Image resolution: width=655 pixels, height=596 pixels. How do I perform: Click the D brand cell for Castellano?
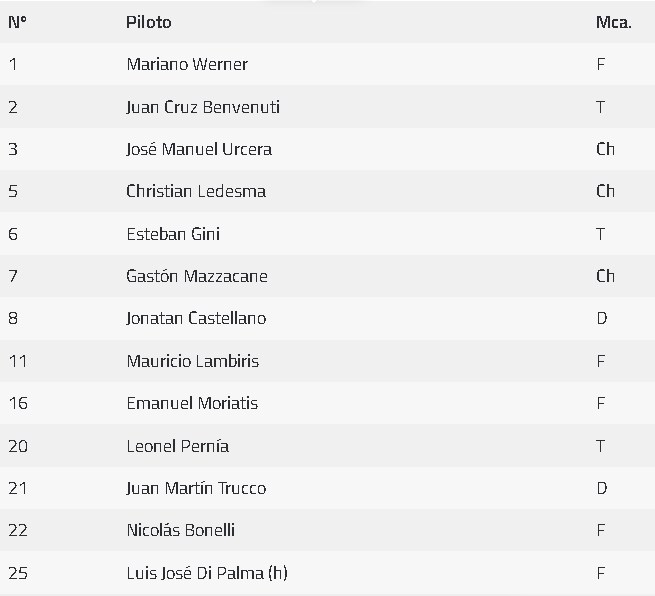(602, 318)
